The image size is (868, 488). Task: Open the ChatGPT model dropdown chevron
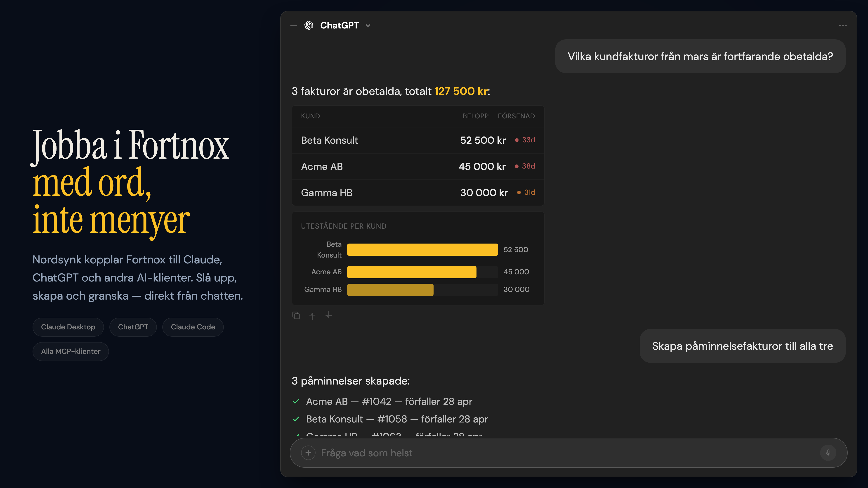coord(368,26)
